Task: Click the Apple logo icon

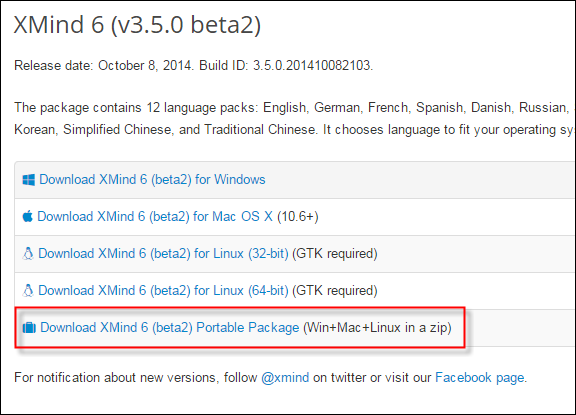Action: pyautogui.click(x=28, y=216)
